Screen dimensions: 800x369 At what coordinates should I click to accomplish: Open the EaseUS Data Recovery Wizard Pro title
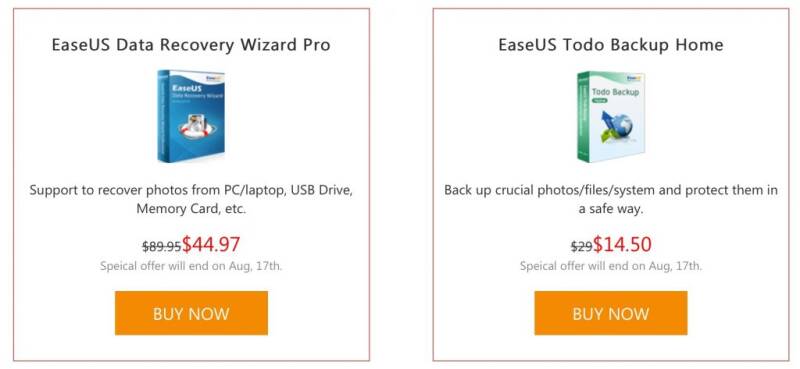click(191, 44)
